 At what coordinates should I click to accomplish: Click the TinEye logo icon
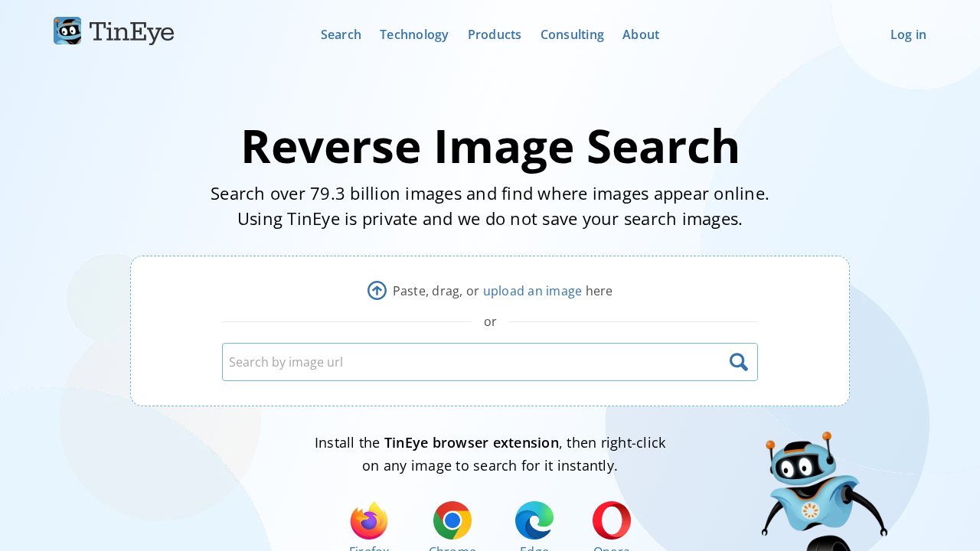tap(67, 31)
